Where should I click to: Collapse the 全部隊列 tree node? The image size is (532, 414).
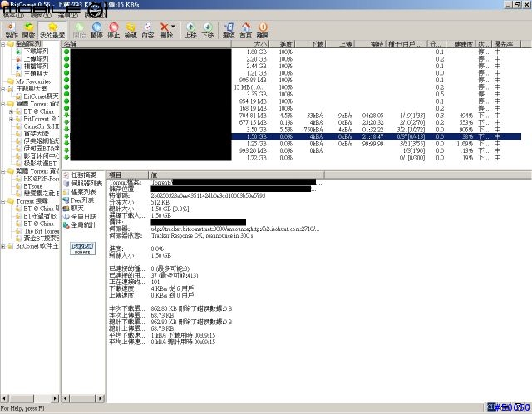(3, 44)
